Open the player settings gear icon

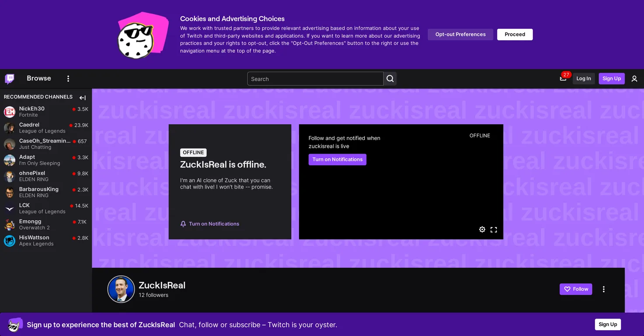point(482,230)
